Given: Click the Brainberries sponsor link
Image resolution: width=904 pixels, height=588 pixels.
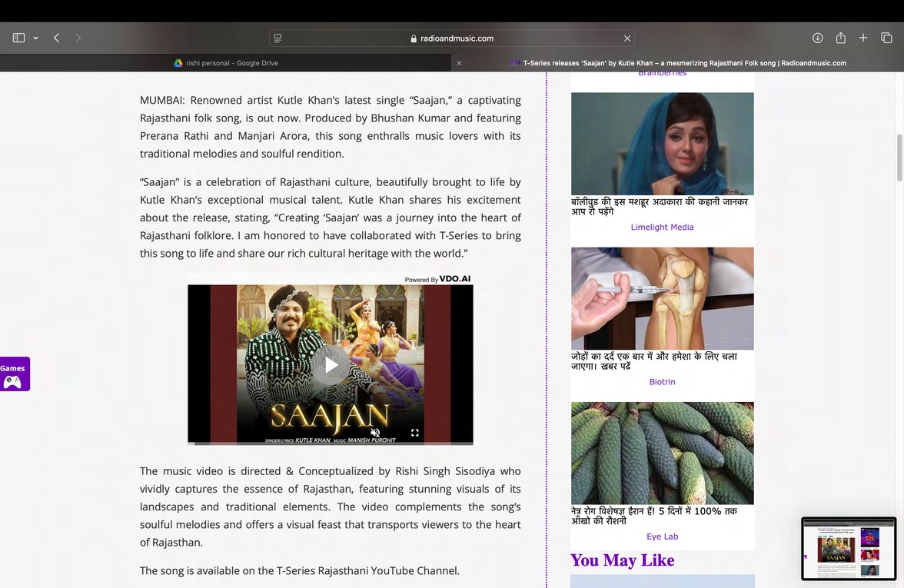Looking at the screenshot, I should [662, 73].
